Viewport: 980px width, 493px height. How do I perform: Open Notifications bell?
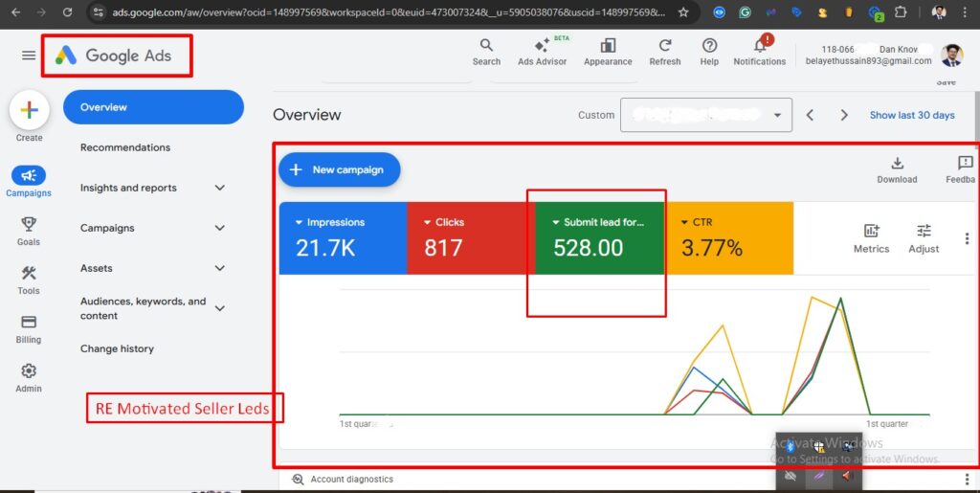[x=760, y=51]
